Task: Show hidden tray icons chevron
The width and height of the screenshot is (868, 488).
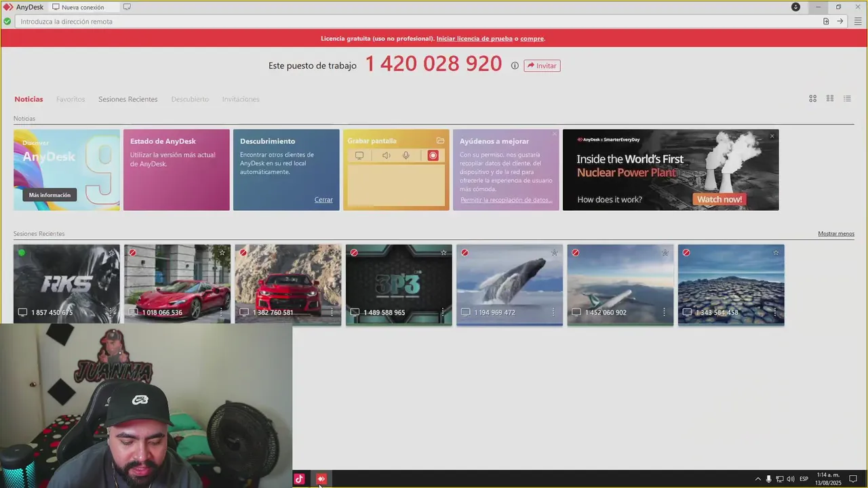Action: (758, 479)
